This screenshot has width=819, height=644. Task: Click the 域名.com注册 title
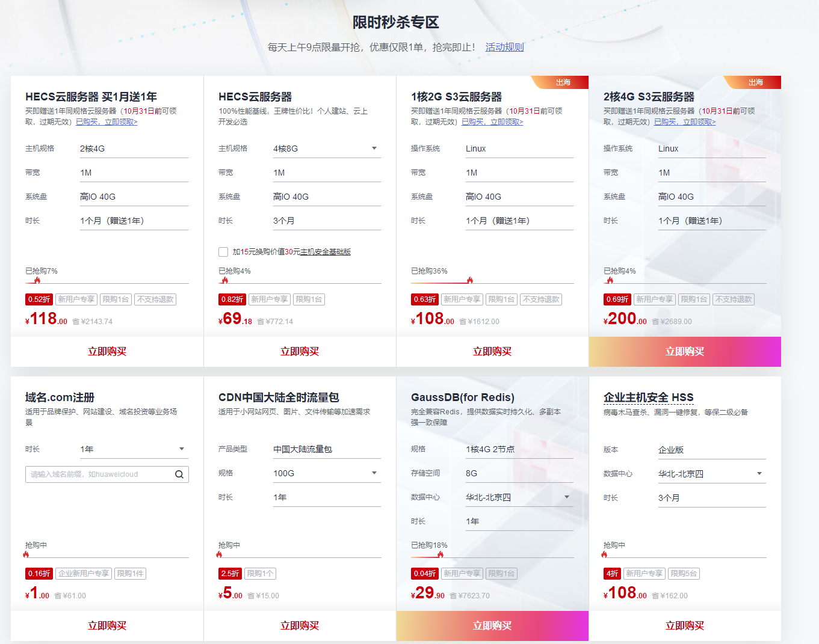click(x=60, y=397)
